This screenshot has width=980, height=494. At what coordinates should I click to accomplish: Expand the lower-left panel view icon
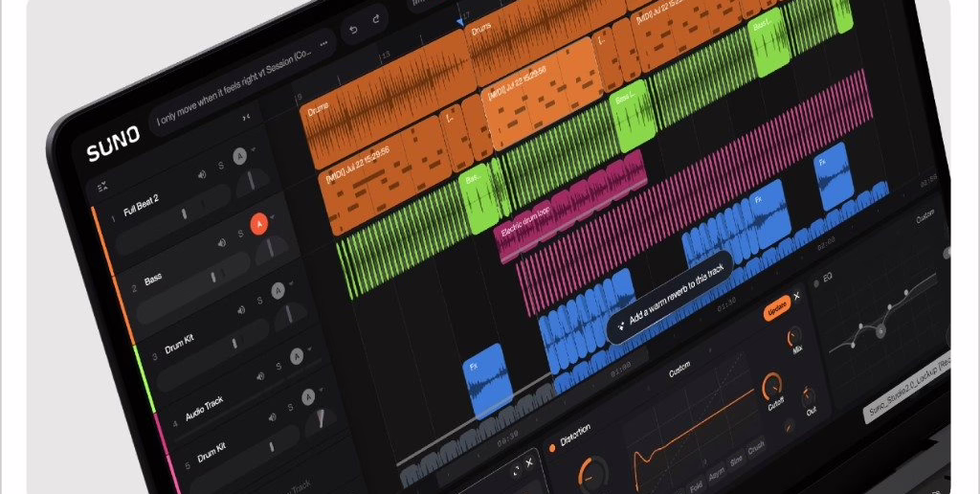click(x=516, y=471)
